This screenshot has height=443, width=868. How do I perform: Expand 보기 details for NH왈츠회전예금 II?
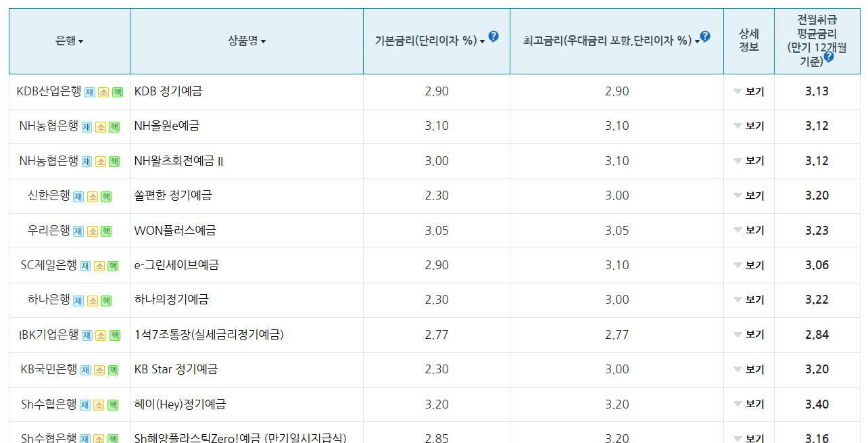749,161
